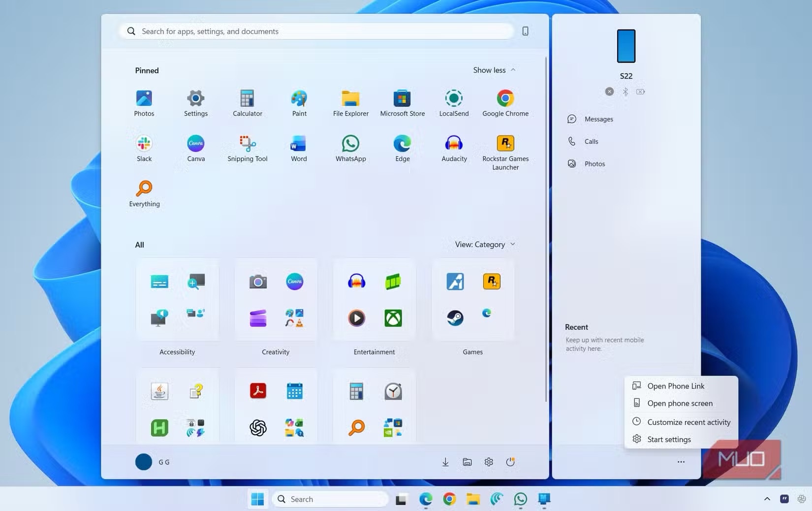Click the Bluetooth status icon under S22
The width and height of the screenshot is (812, 511).
point(625,92)
